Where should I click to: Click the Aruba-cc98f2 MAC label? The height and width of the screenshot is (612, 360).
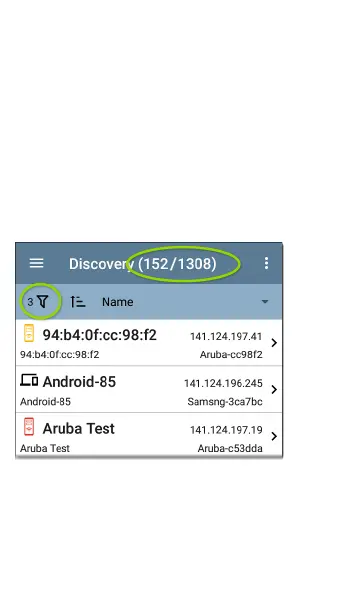tap(231, 355)
